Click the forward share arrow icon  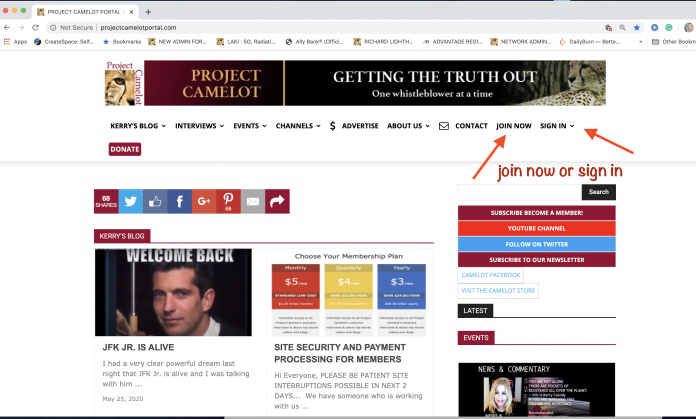click(x=277, y=202)
